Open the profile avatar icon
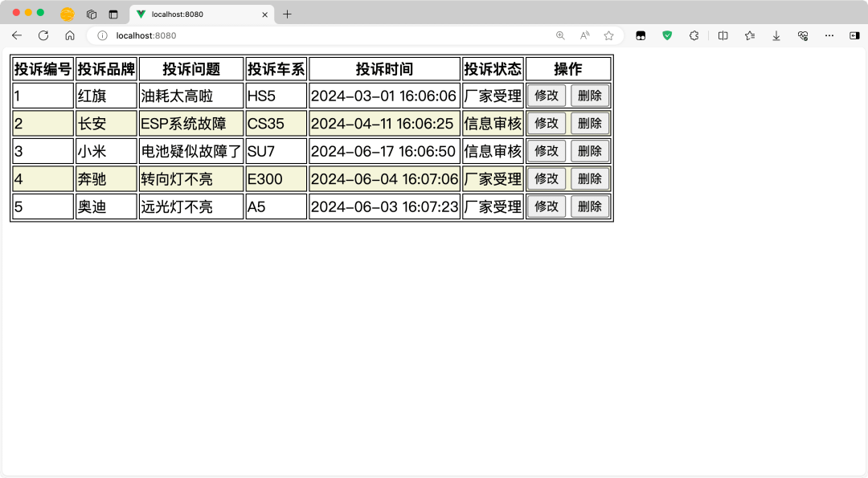 tap(68, 14)
